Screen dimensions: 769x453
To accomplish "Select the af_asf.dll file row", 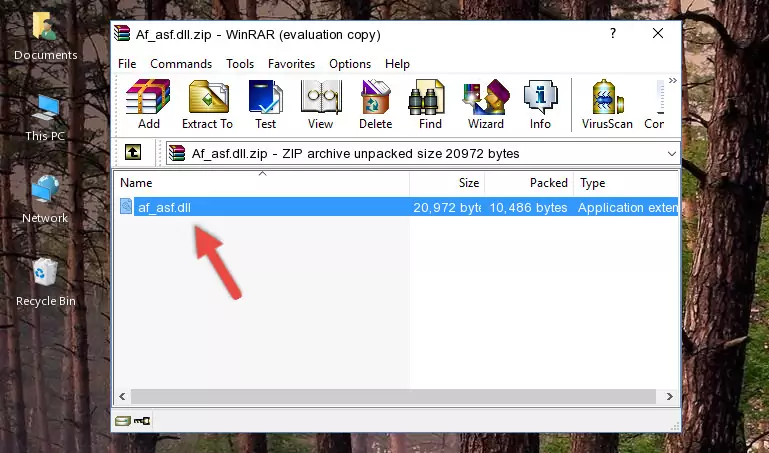I will coord(397,207).
